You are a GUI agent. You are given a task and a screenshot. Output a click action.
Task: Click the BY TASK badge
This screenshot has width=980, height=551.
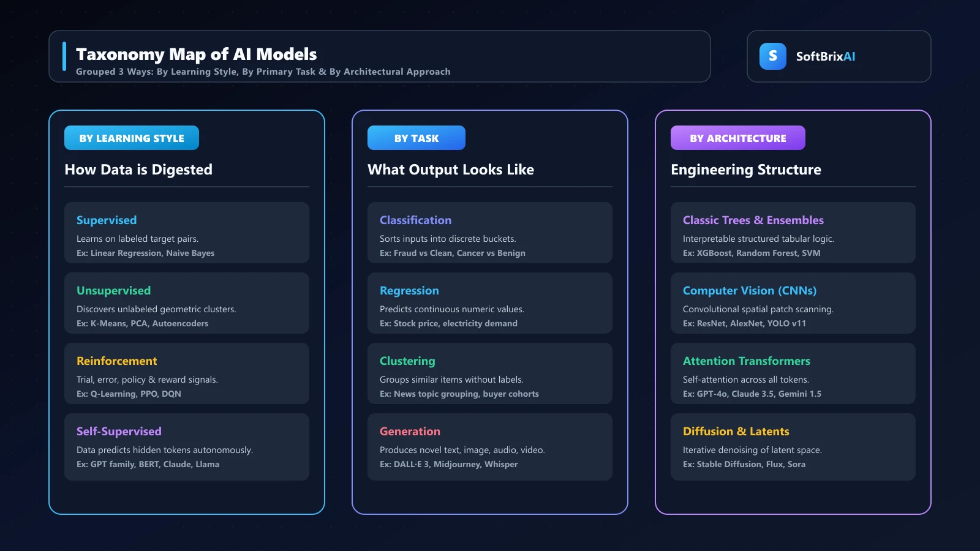click(417, 138)
